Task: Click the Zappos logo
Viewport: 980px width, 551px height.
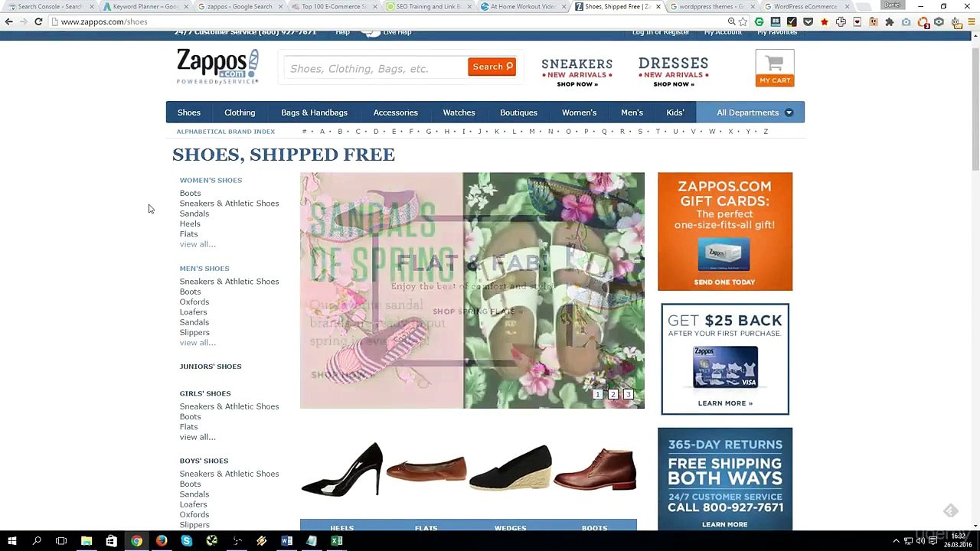Action: pyautogui.click(x=218, y=67)
